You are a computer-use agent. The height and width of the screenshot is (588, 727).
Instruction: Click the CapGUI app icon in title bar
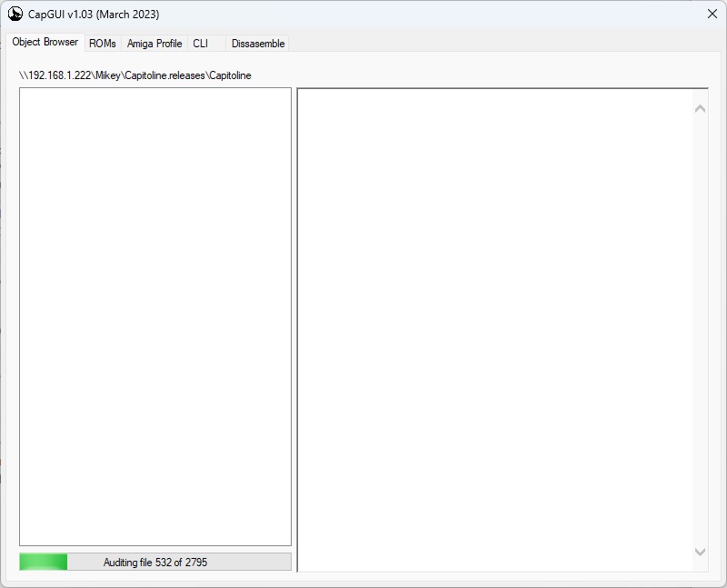tap(15, 14)
